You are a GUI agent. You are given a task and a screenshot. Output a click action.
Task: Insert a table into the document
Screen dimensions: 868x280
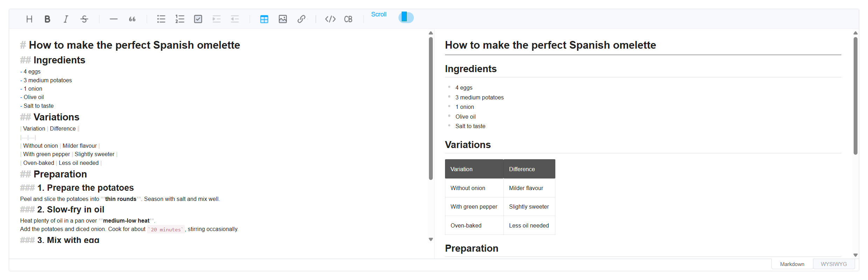pyautogui.click(x=264, y=19)
